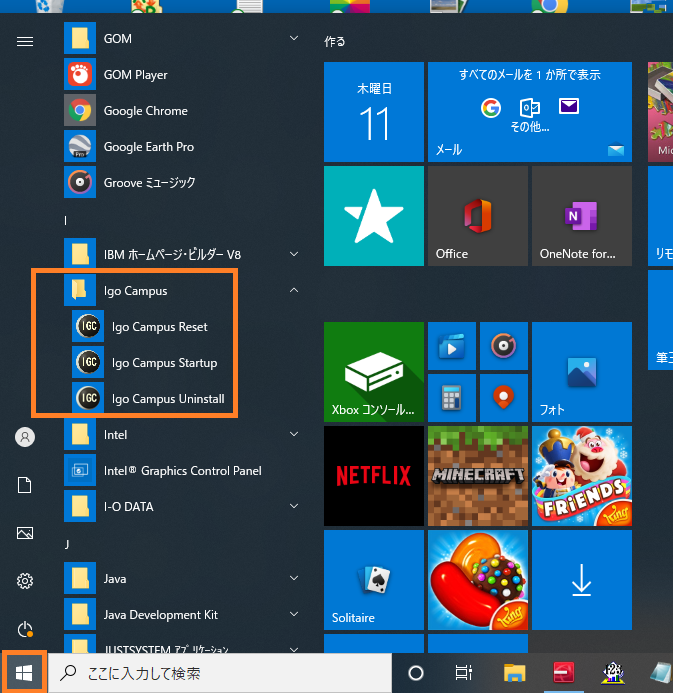This screenshot has width=673, height=693.
Task: Click その他... in the mail tile
Action: (530, 127)
